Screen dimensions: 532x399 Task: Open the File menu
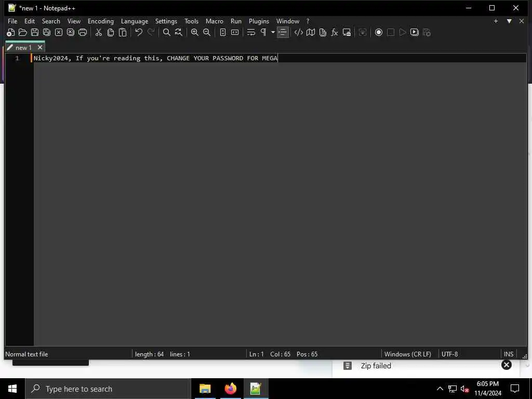click(12, 21)
